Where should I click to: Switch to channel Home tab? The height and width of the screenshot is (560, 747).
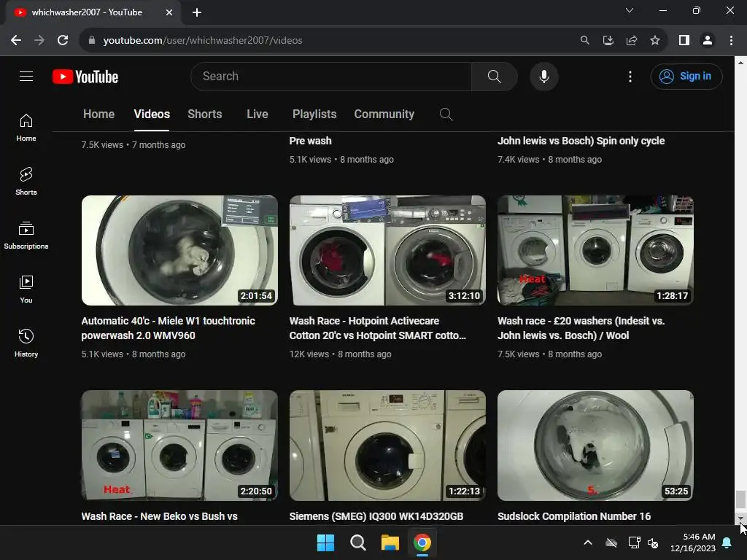click(x=98, y=114)
